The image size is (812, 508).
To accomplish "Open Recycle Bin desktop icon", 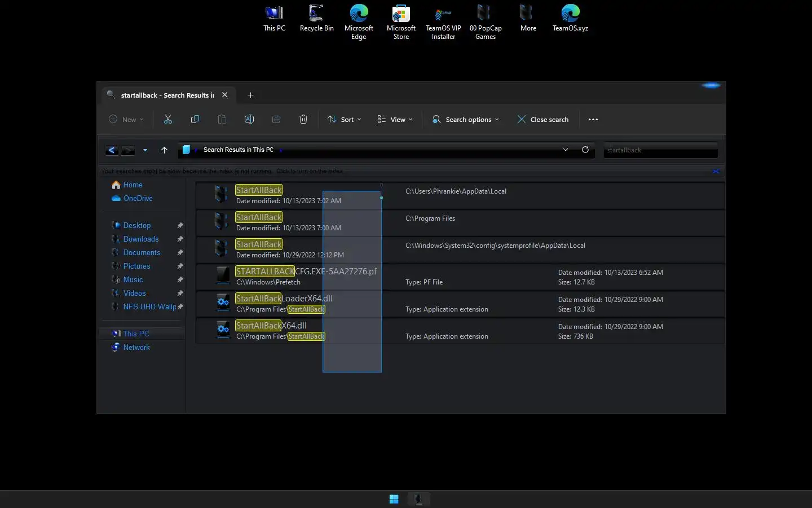I will (316, 18).
